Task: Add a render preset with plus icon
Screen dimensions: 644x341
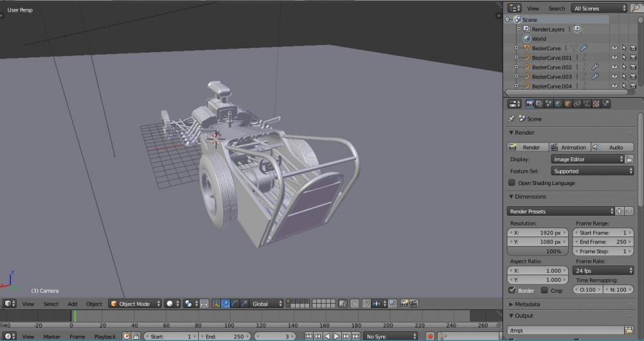Action: 620,211
